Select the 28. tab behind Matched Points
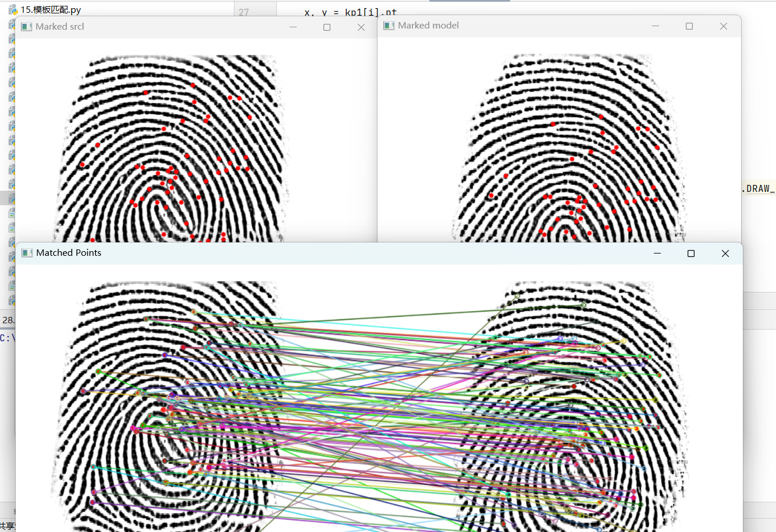776x532 pixels. pos(8,320)
